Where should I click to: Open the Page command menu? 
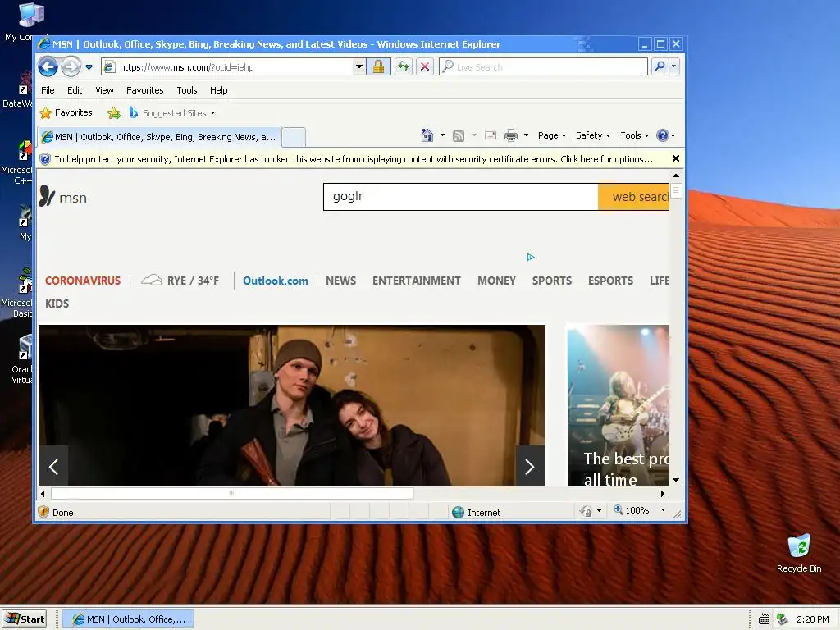tap(552, 135)
